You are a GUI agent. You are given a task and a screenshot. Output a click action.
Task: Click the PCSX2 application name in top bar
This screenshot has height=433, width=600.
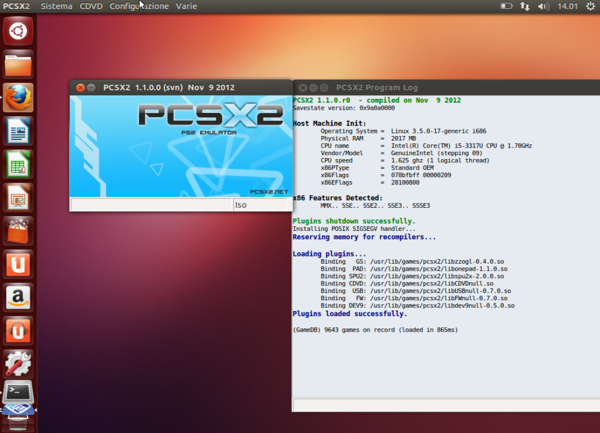click(x=16, y=6)
